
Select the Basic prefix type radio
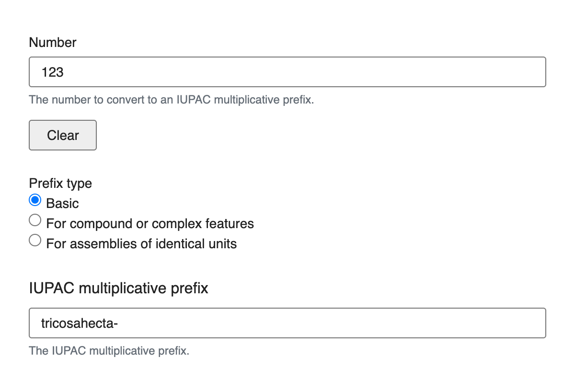pos(35,200)
